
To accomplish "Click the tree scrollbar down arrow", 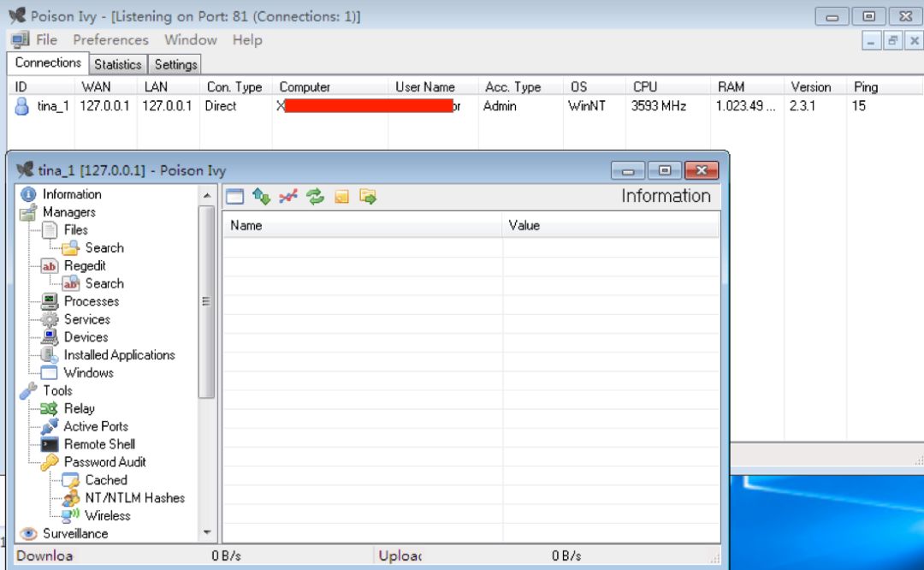I will coord(207,532).
